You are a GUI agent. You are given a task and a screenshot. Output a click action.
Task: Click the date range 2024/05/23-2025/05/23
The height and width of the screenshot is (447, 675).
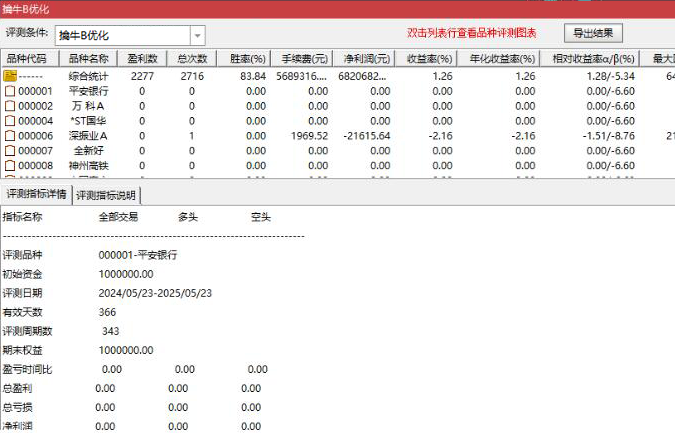tap(155, 293)
